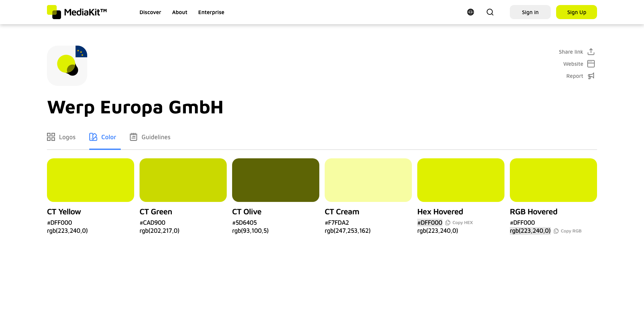
Task: Click the Report megaphone icon
Action: [x=591, y=76]
